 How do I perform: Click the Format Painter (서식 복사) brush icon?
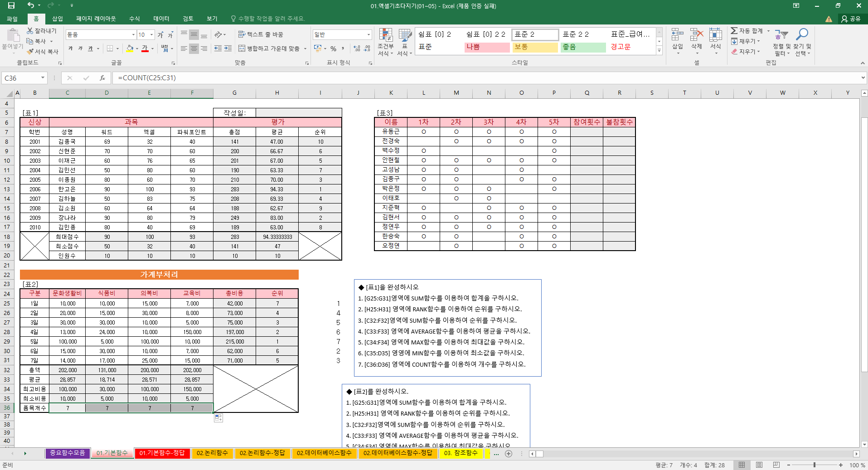tap(30, 52)
